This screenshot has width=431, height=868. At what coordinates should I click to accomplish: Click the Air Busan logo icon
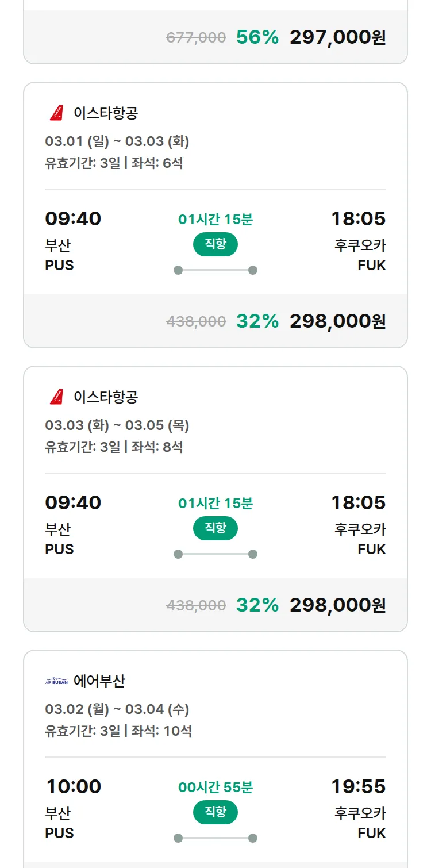[56, 681]
